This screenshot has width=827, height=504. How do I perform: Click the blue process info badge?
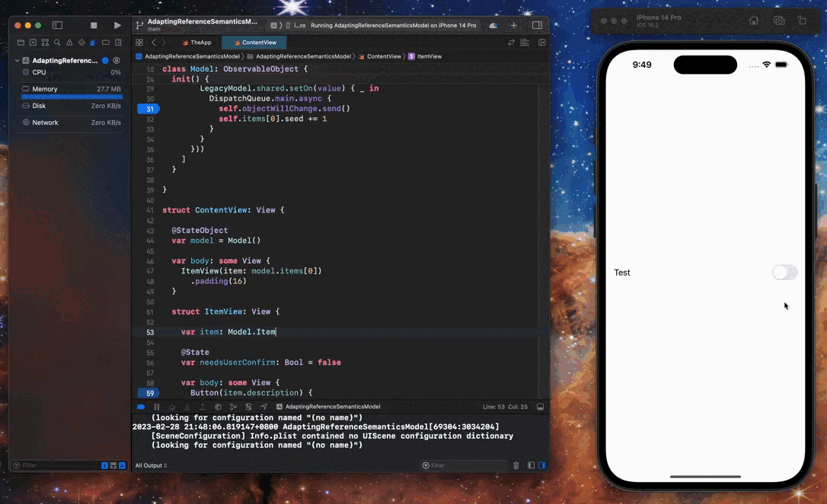pos(106,61)
